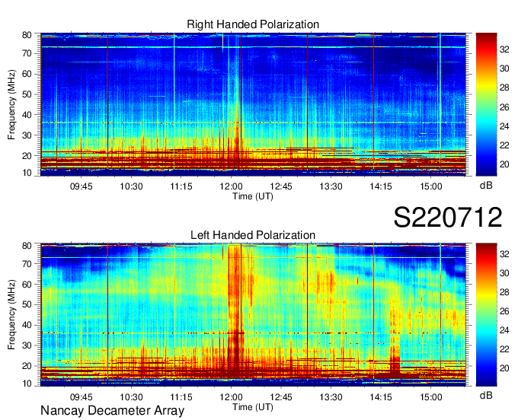Click "Frequency (MHz)" axis label of right-handed plot

tap(11, 104)
